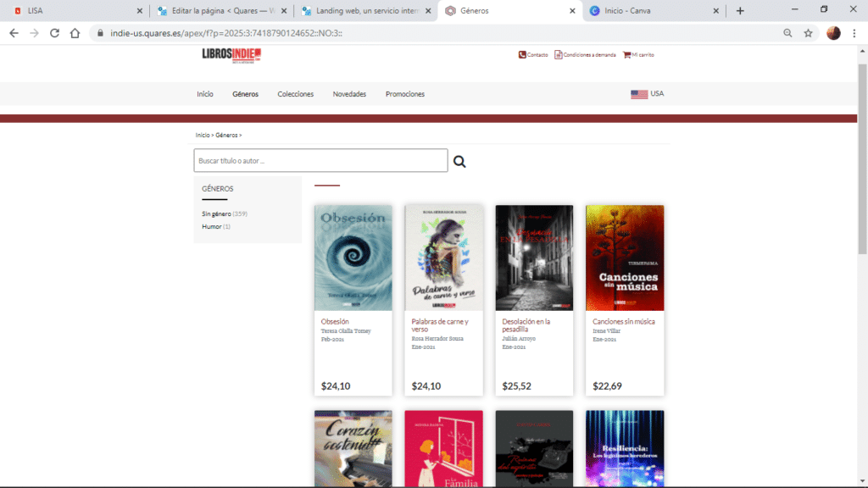
Task: Bookmark this page with the star
Action: point(808,33)
